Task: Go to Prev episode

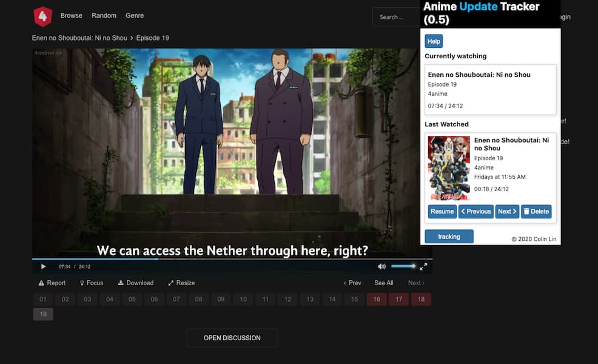Action: 352,283
